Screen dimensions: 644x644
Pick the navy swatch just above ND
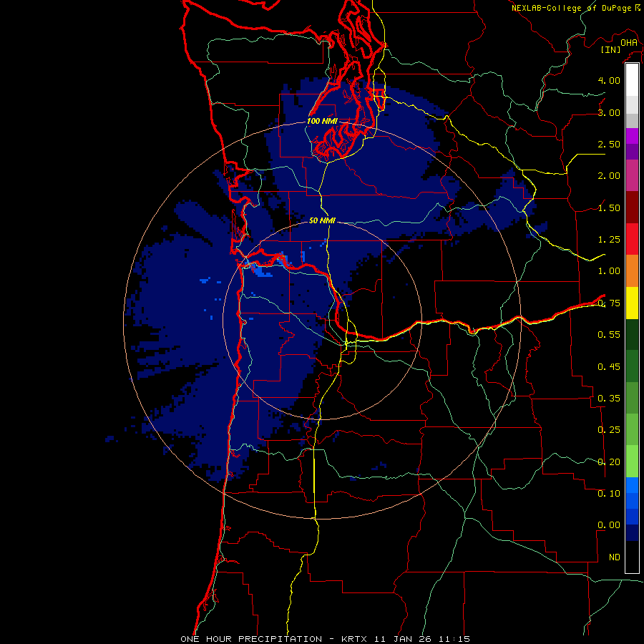click(632, 533)
